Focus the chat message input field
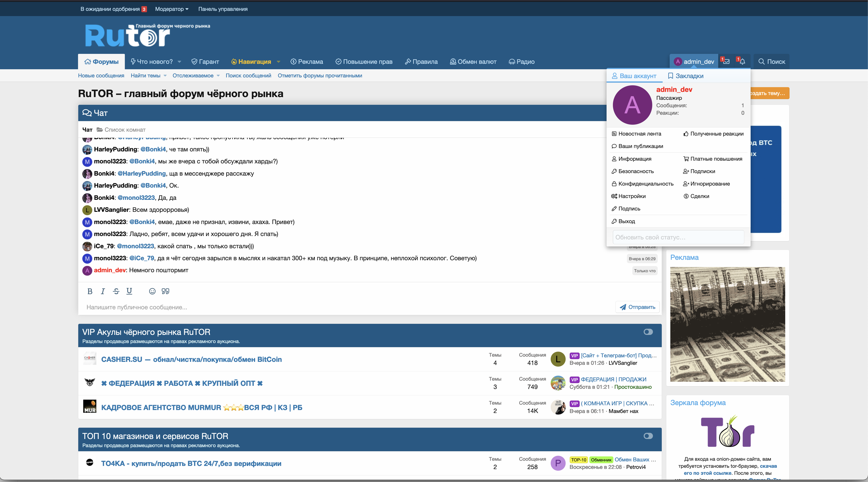The width and height of the screenshot is (868, 482). (347, 307)
